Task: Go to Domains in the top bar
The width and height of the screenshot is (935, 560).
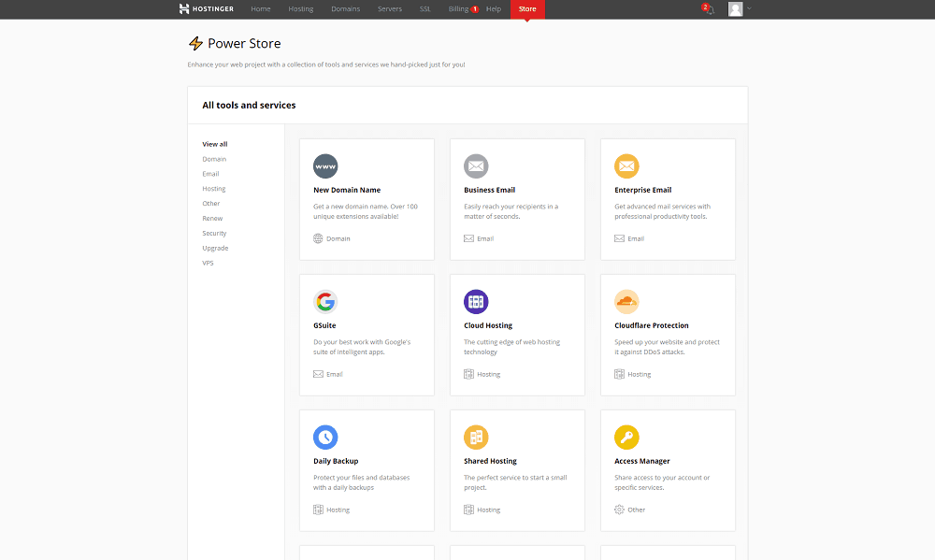Action: [x=345, y=9]
